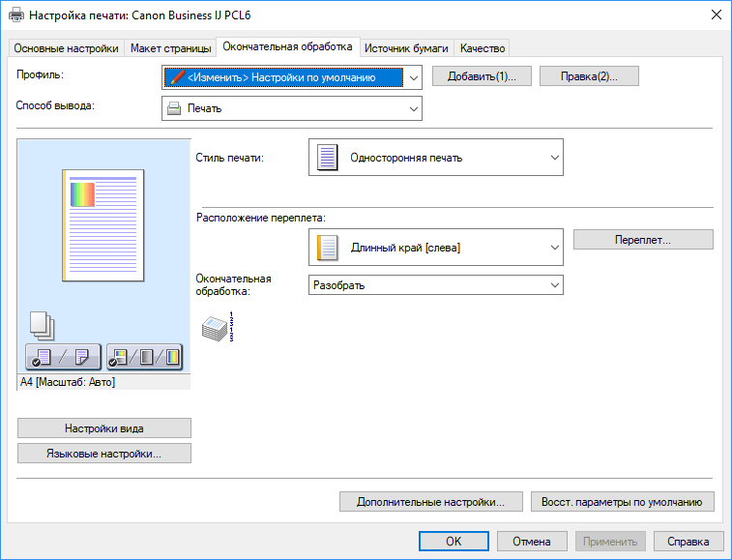Open Дополнительные настройки... button
The image size is (732, 560).
(x=431, y=502)
